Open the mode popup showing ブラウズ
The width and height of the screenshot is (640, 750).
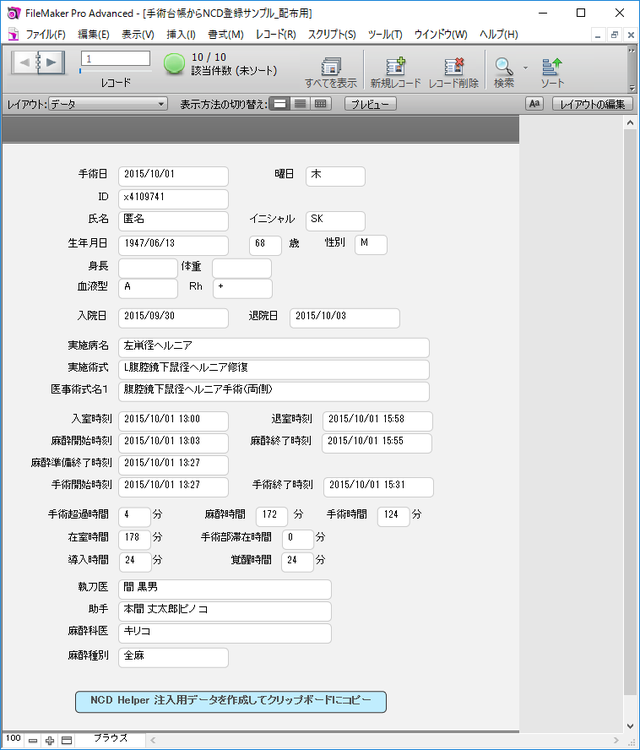pos(110,739)
